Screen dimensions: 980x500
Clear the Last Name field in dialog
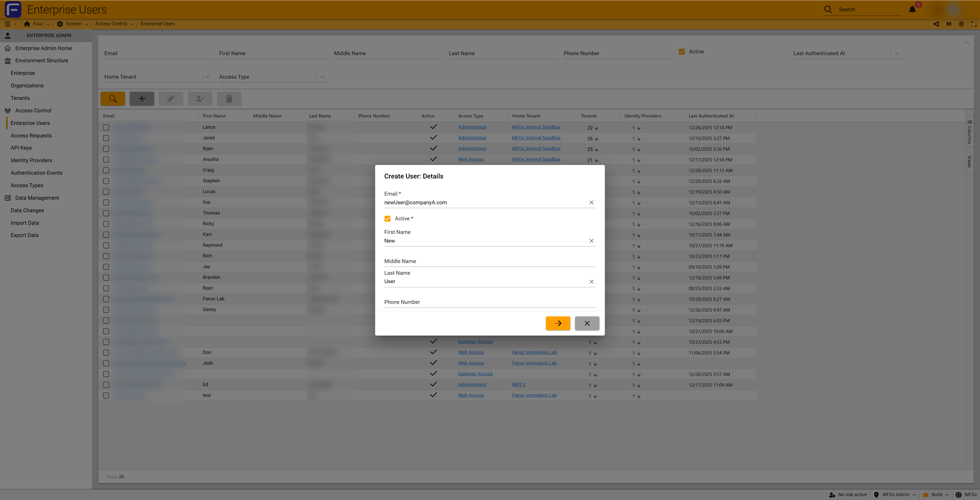pos(592,282)
